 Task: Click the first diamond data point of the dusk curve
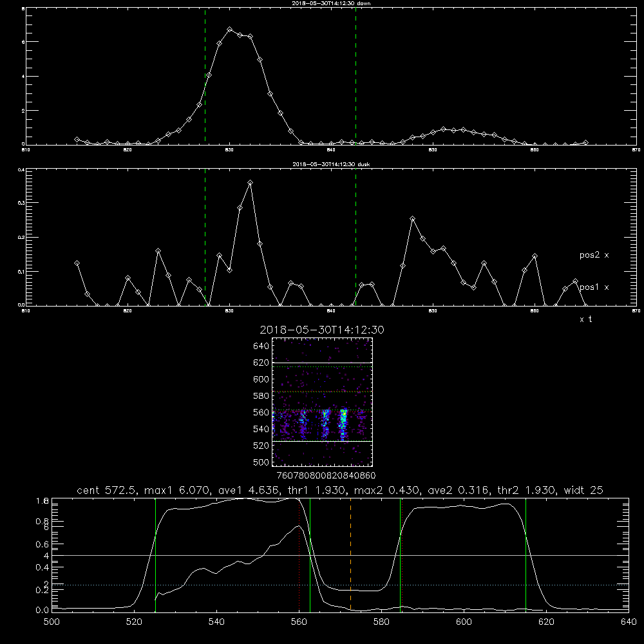77,263
